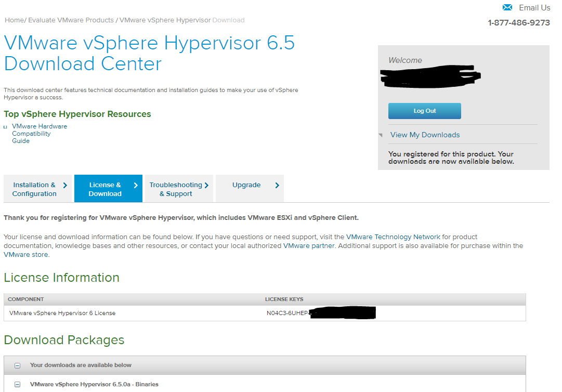
Task: Click 'Your downloads are available below' label
Action: point(81,365)
